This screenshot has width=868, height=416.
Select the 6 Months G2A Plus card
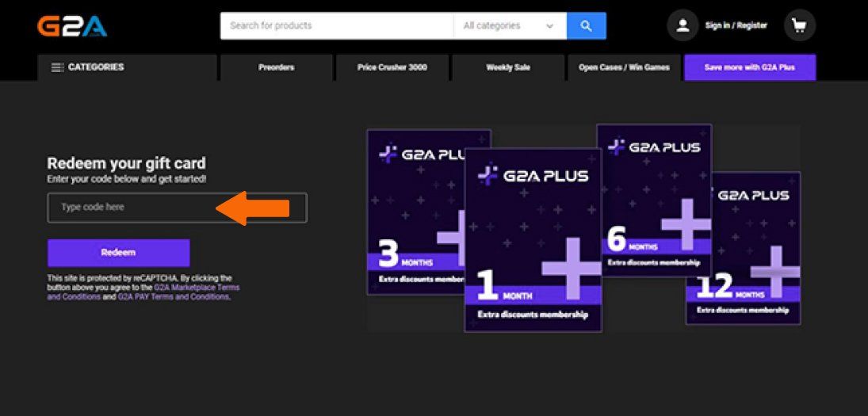tap(654, 200)
